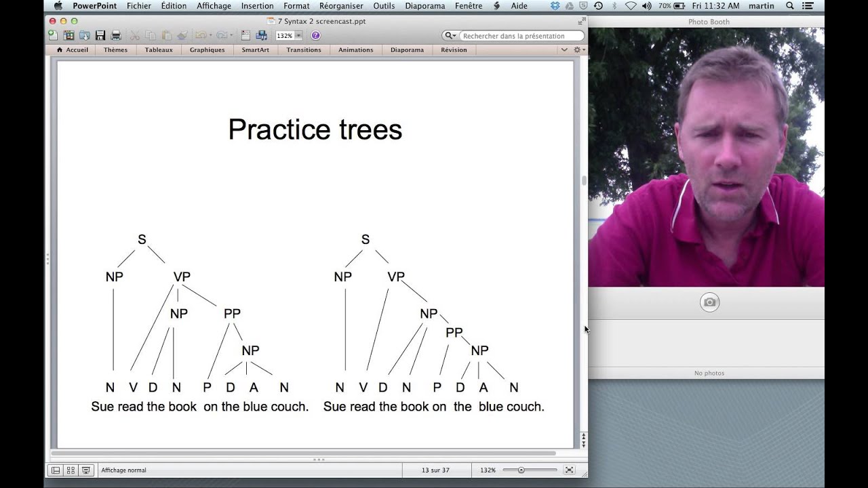Click the Dropbox menu bar icon

pyautogui.click(x=555, y=6)
